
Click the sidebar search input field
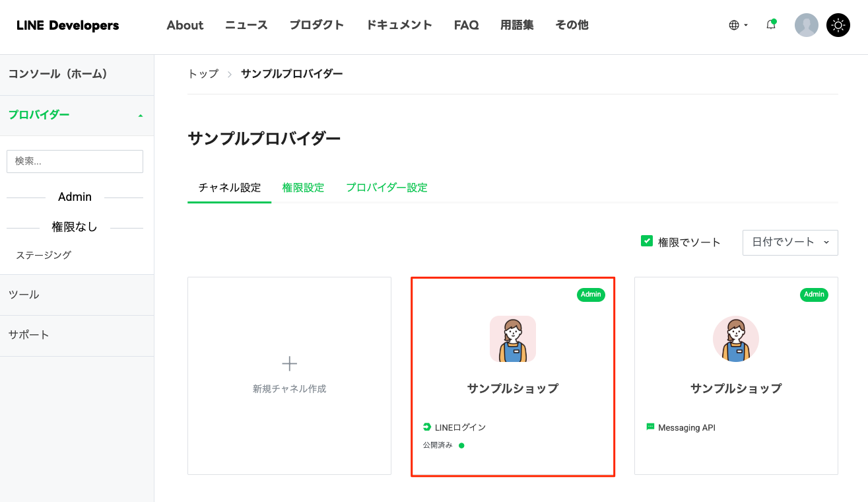pyautogui.click(x=75, y=161)
